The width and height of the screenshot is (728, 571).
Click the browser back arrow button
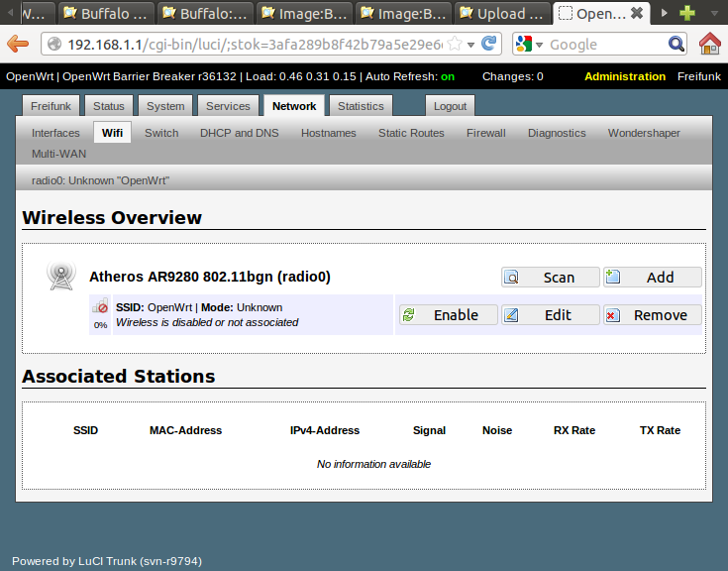click(18, 44)
